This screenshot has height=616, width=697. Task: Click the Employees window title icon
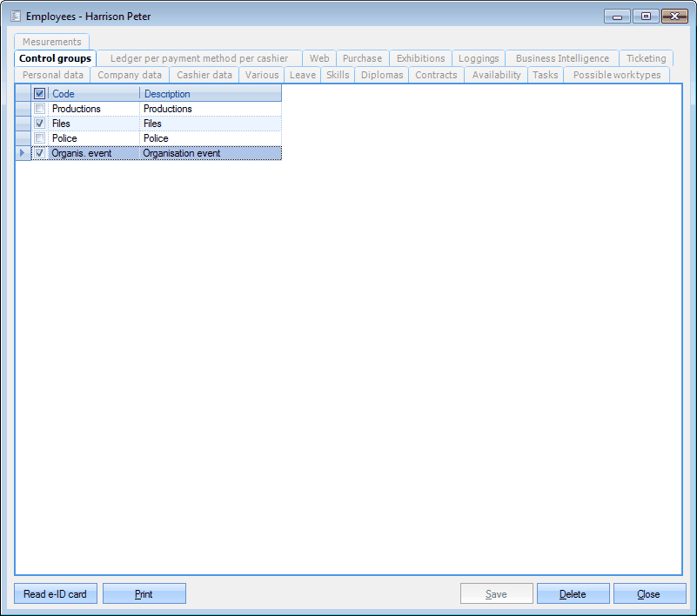[x=15, y=16]
